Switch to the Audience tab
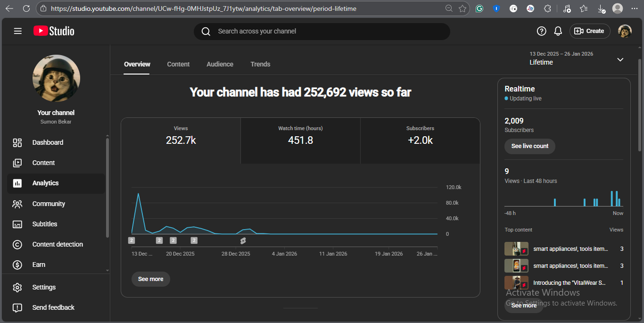Screen dimensions: 644x323 pos(220,64)
